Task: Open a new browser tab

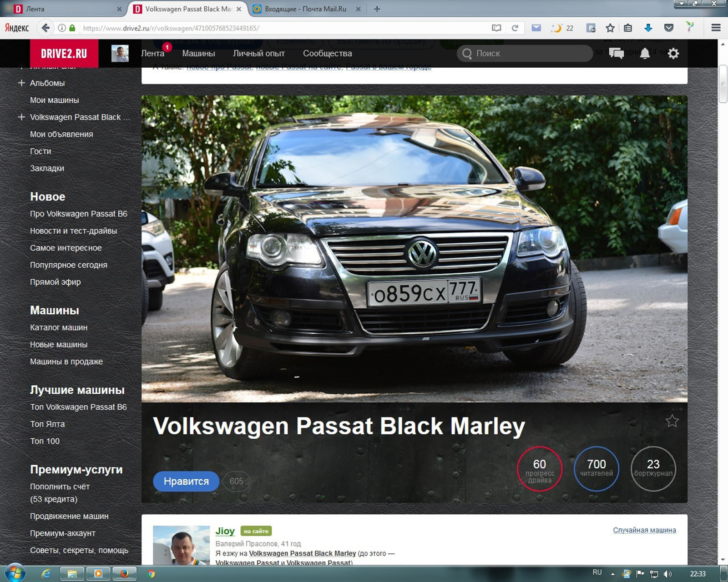Action: point(377,9)
